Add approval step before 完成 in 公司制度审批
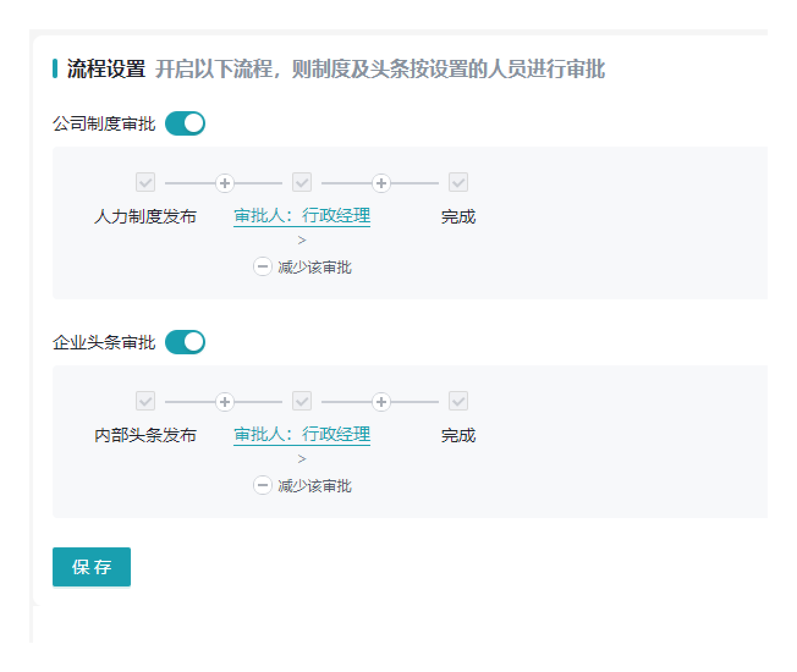 pos(381,183)
